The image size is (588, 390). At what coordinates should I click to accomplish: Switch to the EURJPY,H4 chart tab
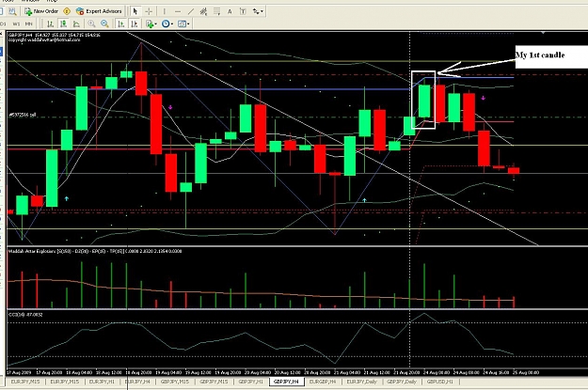pos(138,382)
